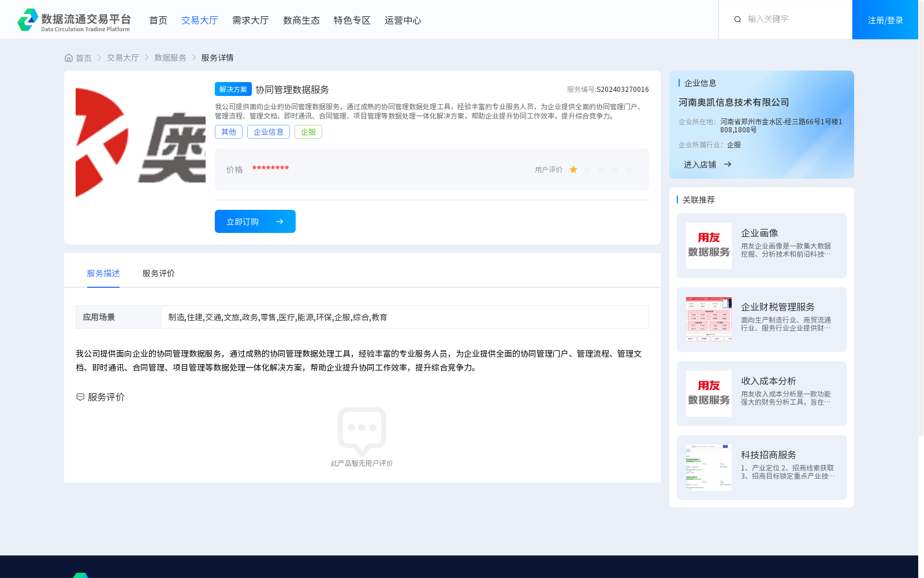
Task: Click the fifth rating star
Action: [629, 169]
